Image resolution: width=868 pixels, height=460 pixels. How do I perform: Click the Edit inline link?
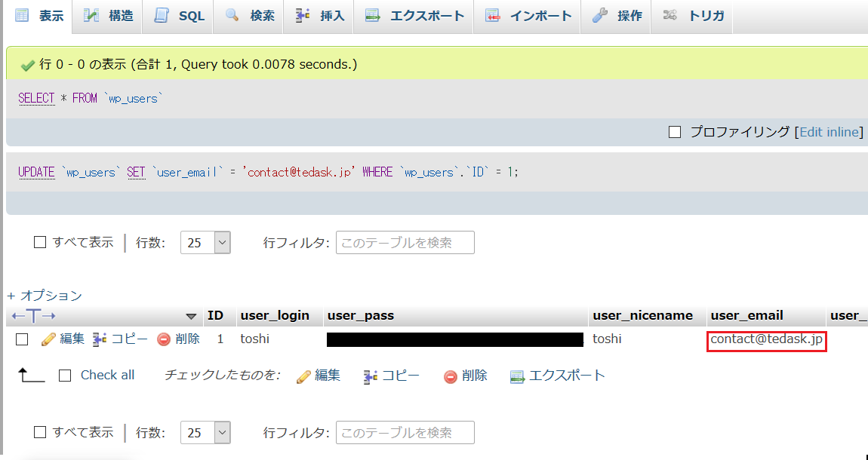[x=829, y=131]
